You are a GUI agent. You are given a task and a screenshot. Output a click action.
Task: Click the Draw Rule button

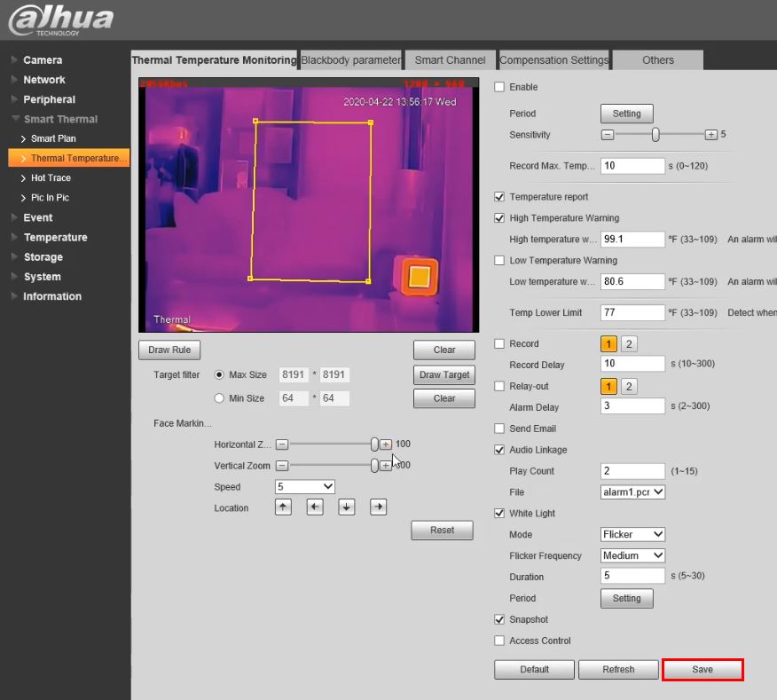[169, 350]
